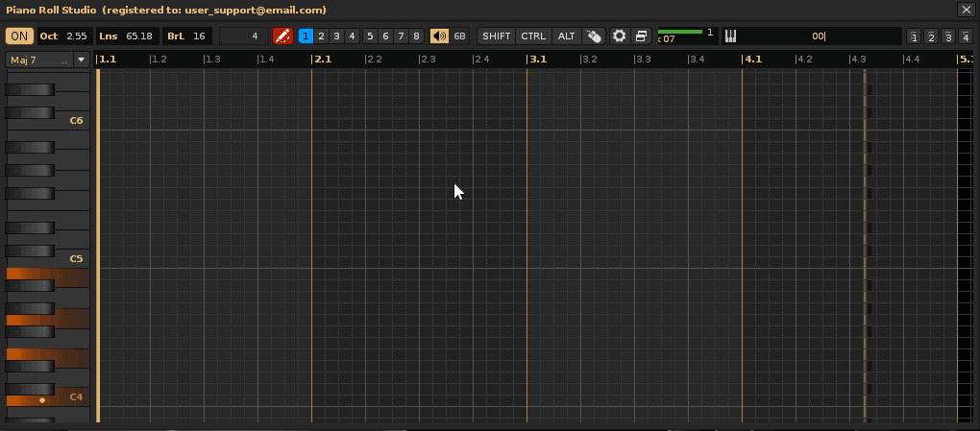The width and height of the screenshot is (980, 431).
Task: Switch to pattern number 5
Action: [370, 36]
